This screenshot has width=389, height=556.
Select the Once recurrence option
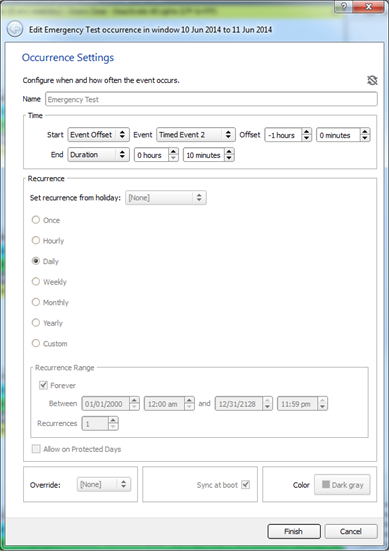point(36,220)
